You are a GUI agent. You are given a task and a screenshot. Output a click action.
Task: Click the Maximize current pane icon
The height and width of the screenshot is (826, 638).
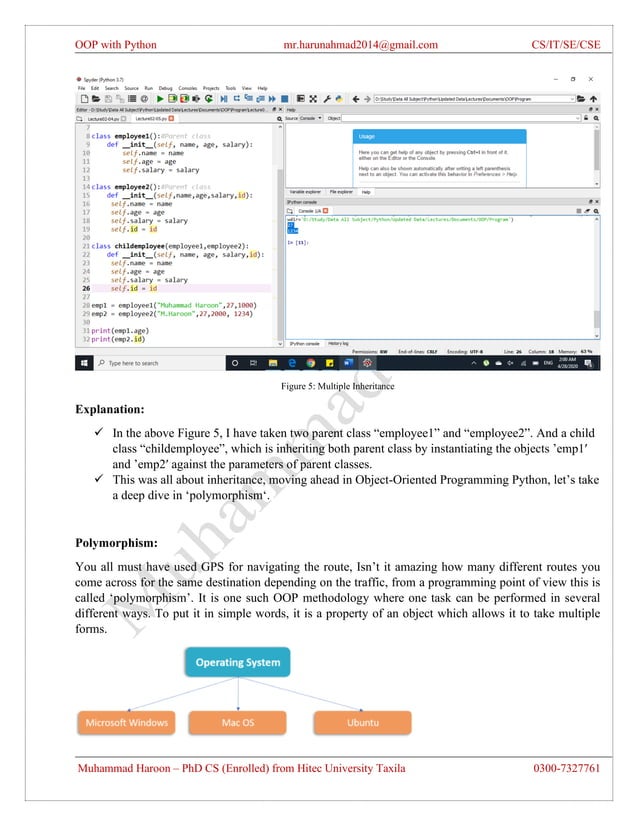pos(301,99)
